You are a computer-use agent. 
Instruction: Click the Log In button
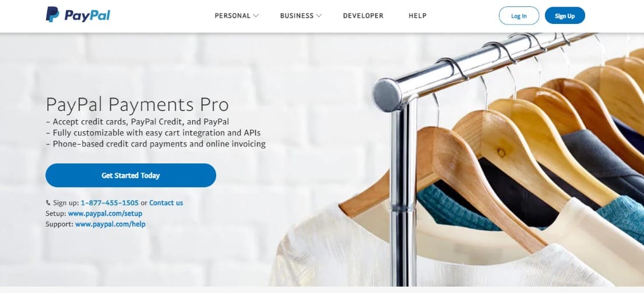[x=519, y=16]
